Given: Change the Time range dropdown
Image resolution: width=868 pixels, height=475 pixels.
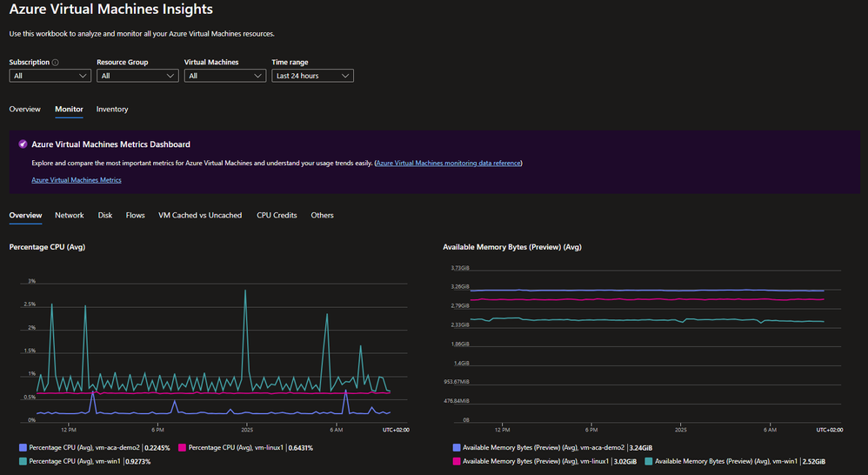Looking at the screenshot, I should tap(312, 76).
